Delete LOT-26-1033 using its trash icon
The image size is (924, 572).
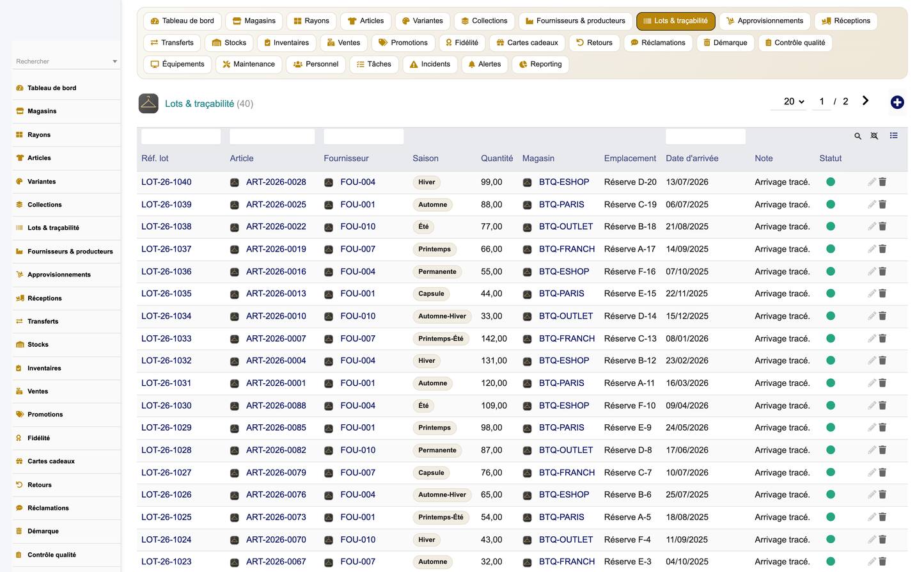tap(882, 338)
